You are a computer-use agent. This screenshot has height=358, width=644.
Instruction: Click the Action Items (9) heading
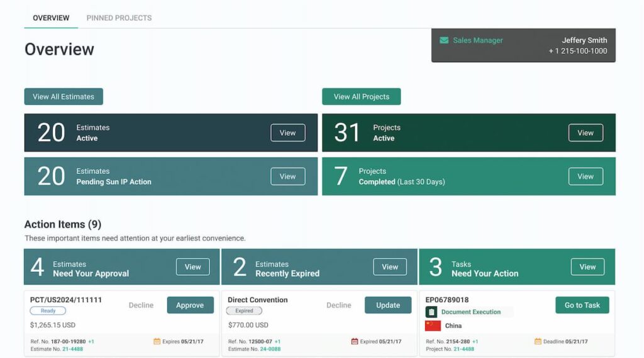pos(63,224)
